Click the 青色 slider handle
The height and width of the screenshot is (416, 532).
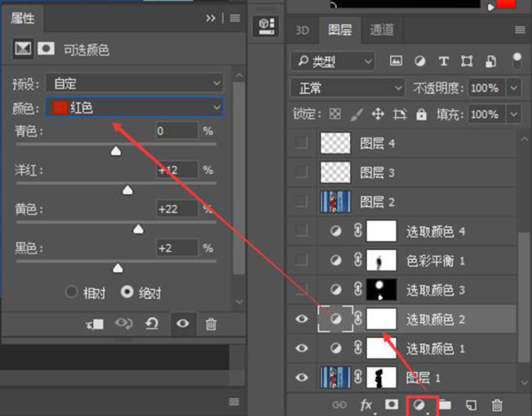116,151
